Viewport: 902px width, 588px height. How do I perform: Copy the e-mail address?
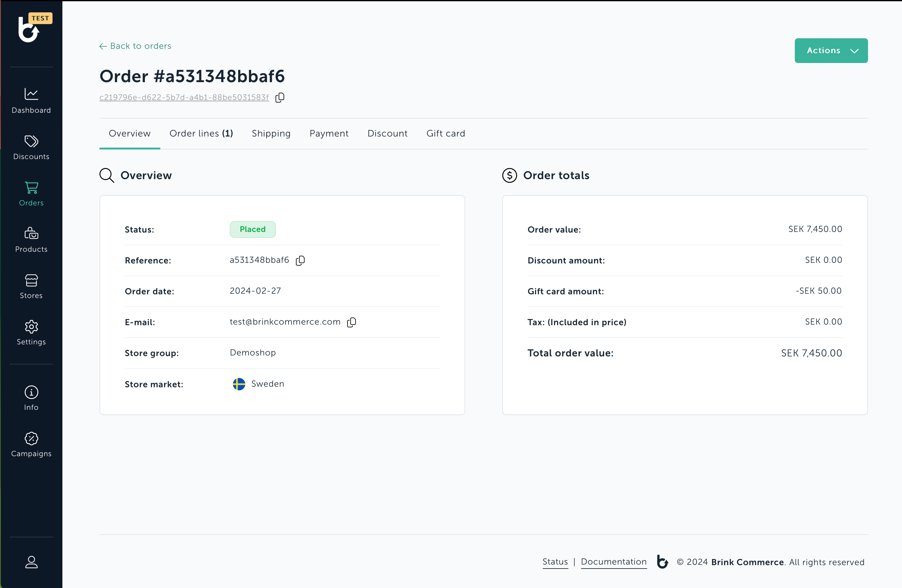point(351,322)
